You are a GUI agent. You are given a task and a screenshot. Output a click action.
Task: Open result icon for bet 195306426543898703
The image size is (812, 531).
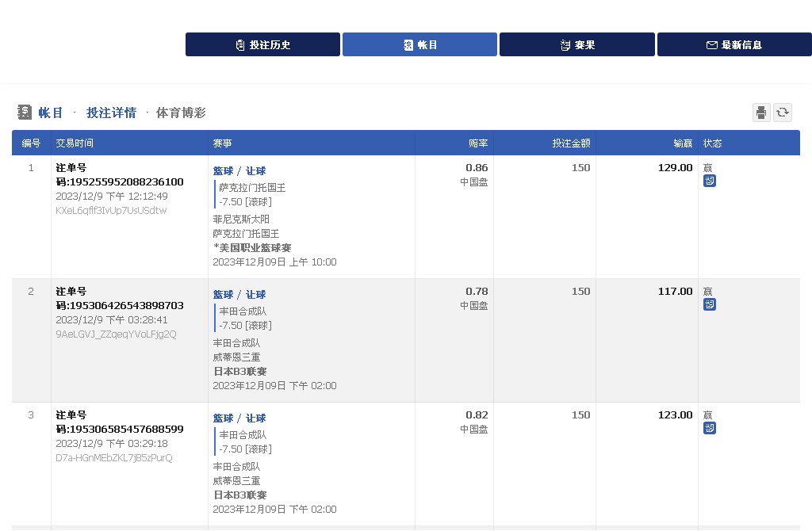pos(710,304)
